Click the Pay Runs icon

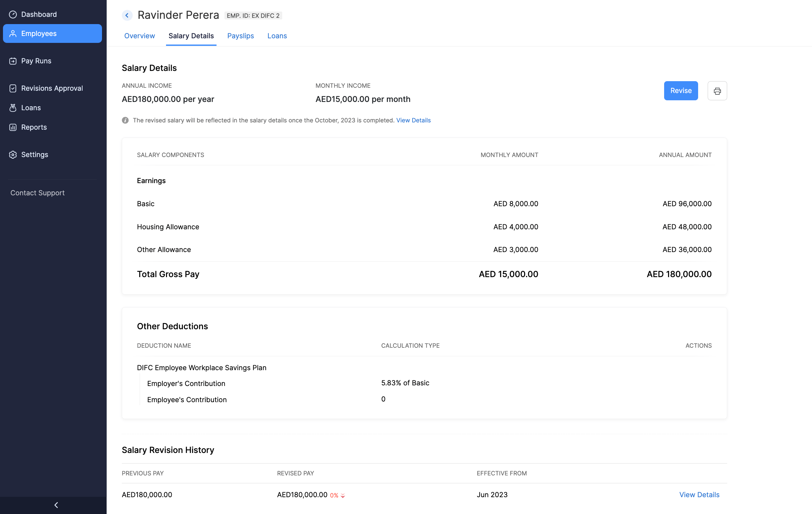[x=13, y=61]
